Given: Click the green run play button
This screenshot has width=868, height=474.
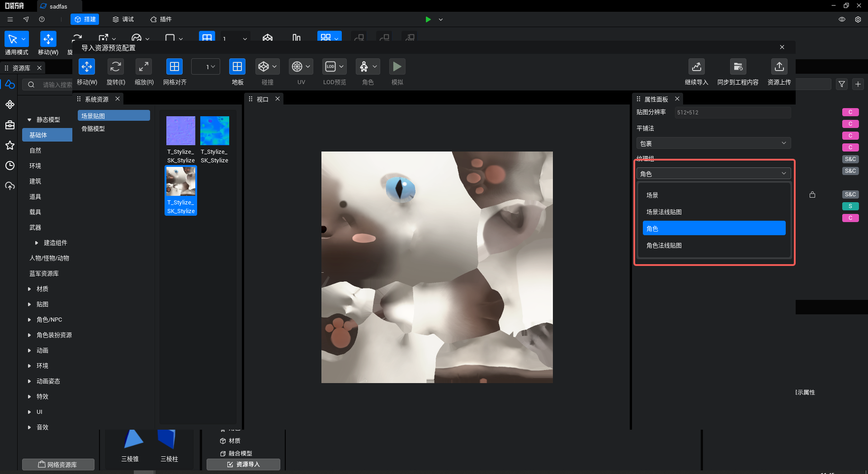Looking at the screenshot, I should click(x=428, y=19).
